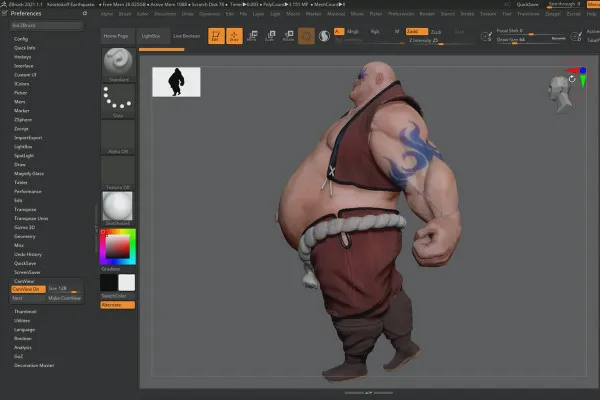The image size is (600, 400).
Task: Expand the Decimation Master section
Action: point(34,365)
